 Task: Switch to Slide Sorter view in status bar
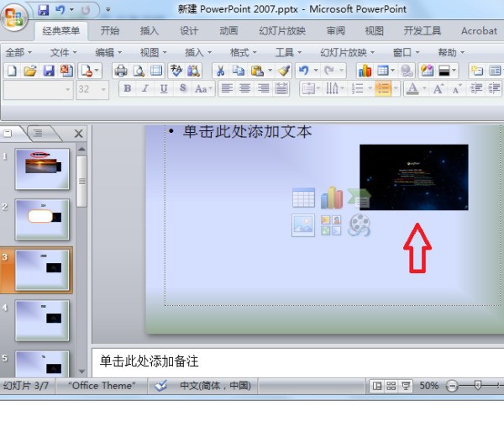[x=391, y=385]
